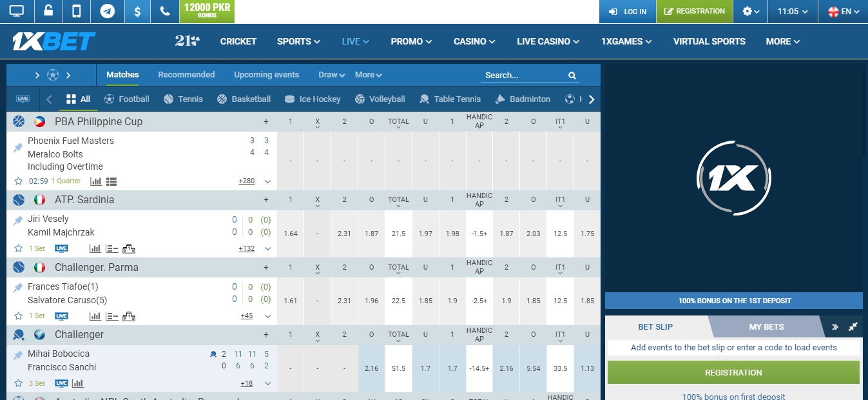Image resolution: width=868 pixels, height=400 pixels.
Task: Switch to the Matches tab
Action: (122, 75)
